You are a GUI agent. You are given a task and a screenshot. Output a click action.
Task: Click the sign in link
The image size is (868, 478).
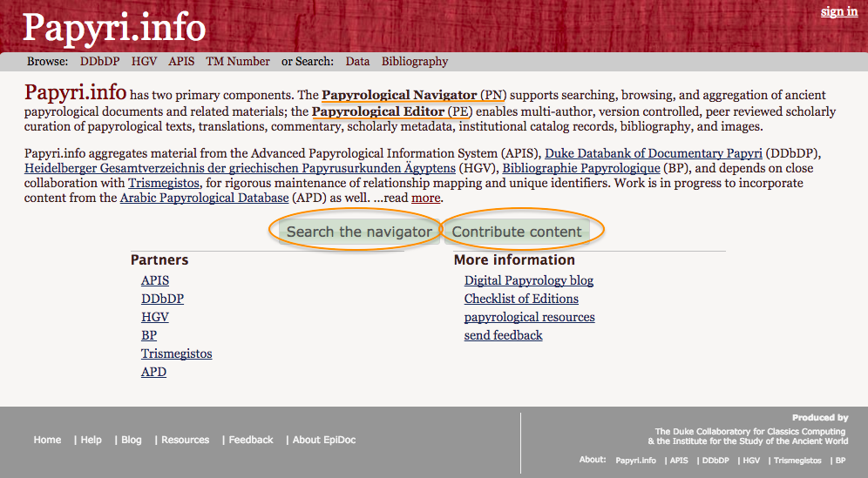tap(838, 11)
